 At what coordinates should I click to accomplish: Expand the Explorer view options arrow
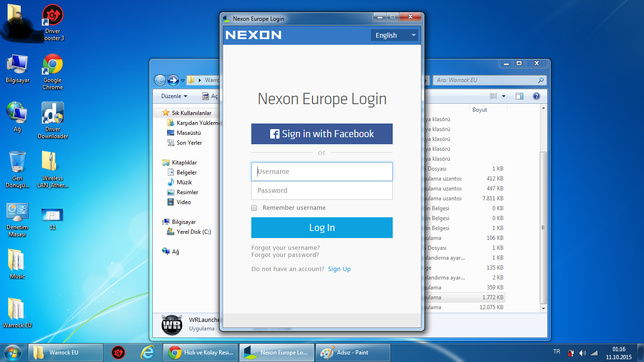tap(504, 96)
